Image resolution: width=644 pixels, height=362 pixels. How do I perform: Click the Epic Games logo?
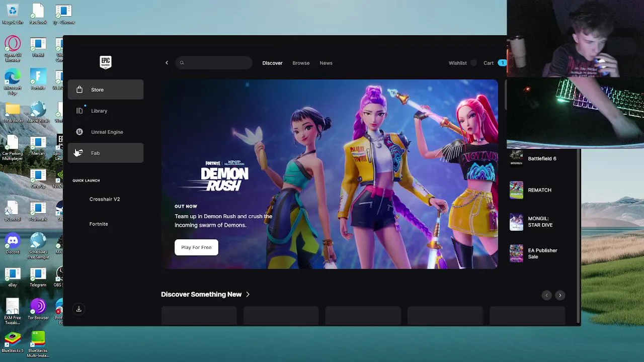105,62
